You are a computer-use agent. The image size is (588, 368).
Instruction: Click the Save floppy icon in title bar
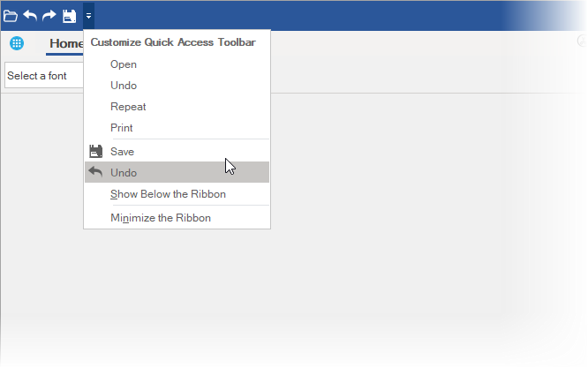(69, 16)
